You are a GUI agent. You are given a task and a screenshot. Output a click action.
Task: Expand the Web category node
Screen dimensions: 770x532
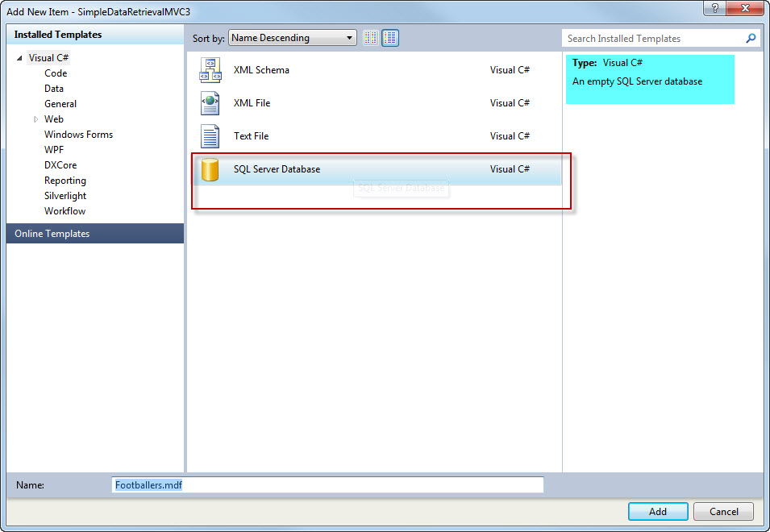click(35, 119)
